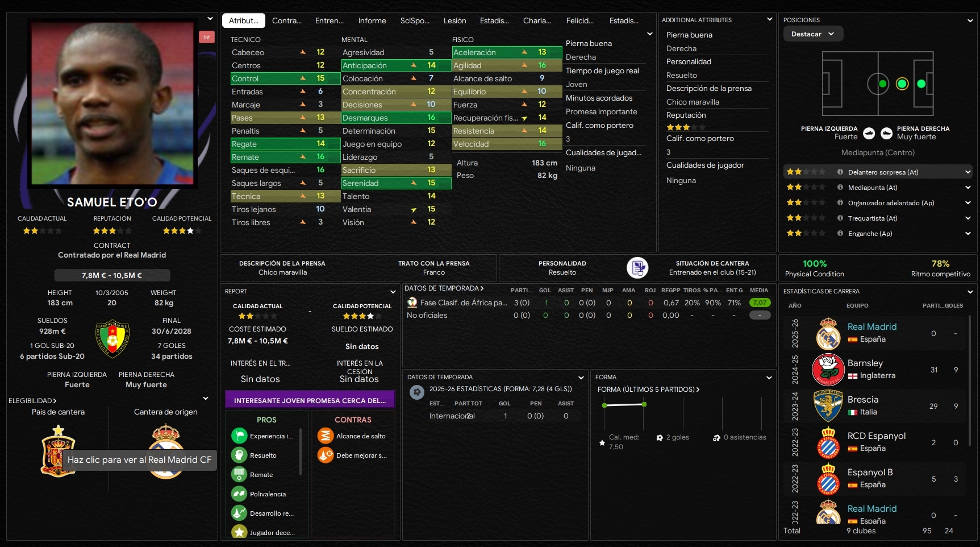Click the competition icon beside Fase Clasif. de África
980x547 pixels.
(412, 302)
